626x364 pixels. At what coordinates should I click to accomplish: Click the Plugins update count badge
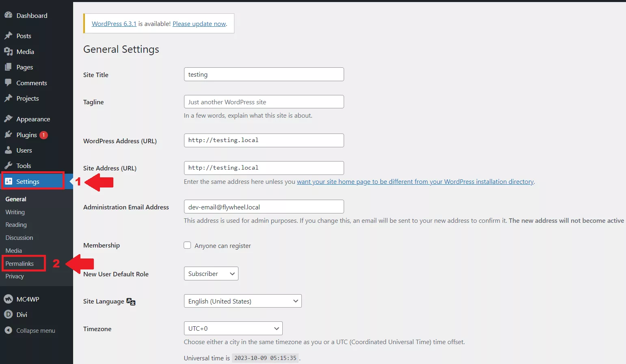(x=43, y=135)
